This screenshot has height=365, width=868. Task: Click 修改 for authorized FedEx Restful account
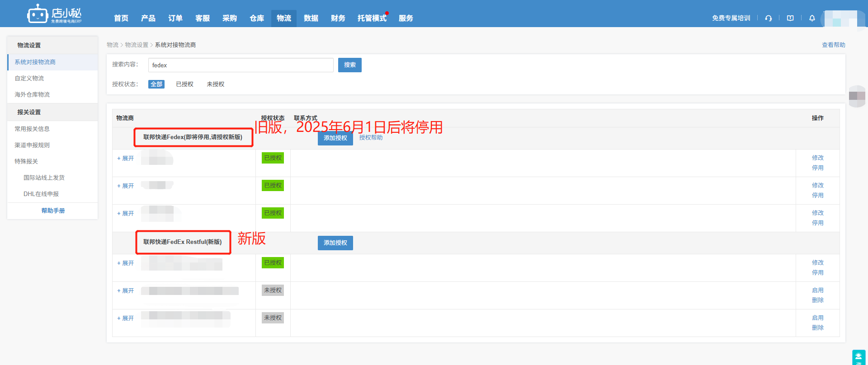818,263
